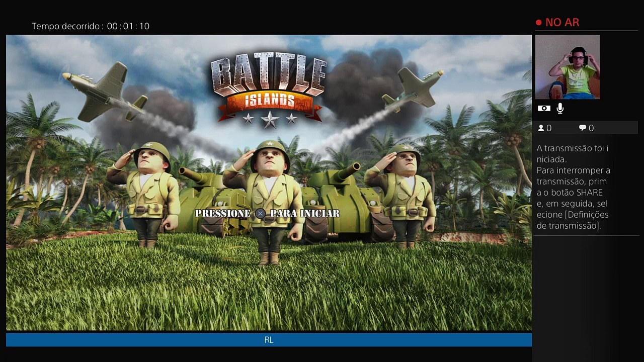This screenshot has width=644, height=362.
Task: Click the X button icon in start prompt
Action: [260, 214]
